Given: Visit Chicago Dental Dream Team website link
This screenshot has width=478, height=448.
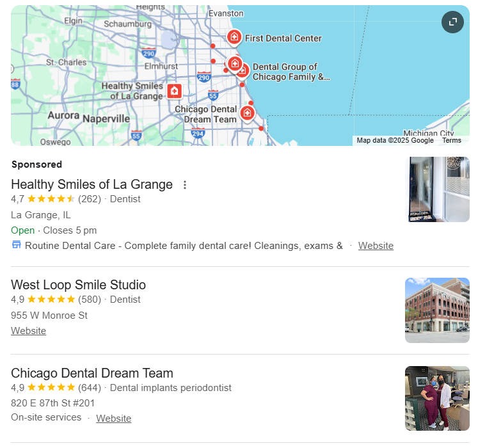Looking at the screenshot, I should point(114,419).
